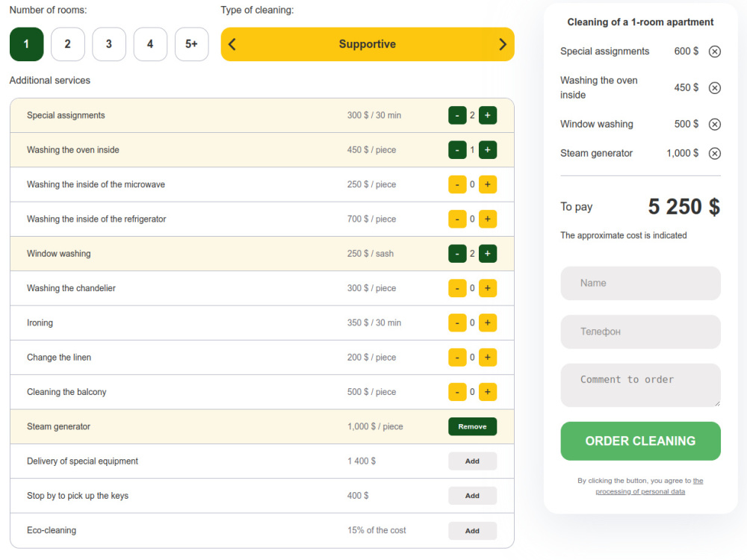
Task: Increase Change the linen quantity
Action: [x=487, y=358]
